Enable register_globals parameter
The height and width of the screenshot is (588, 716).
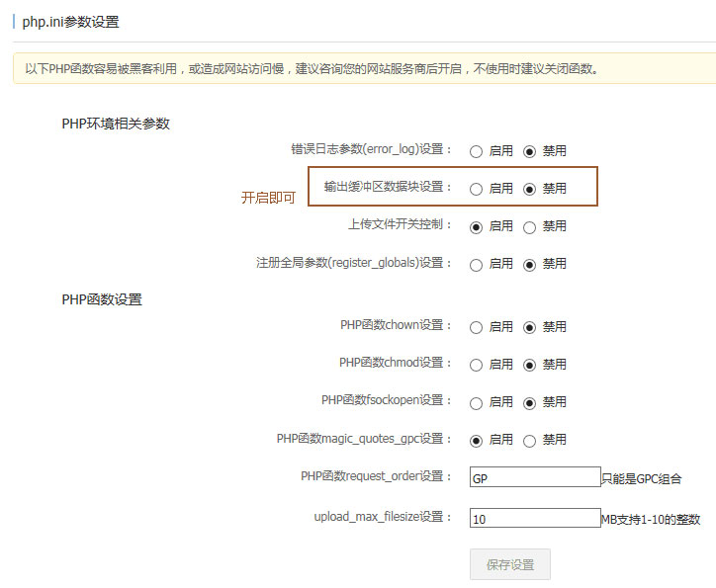click(476, 265)
